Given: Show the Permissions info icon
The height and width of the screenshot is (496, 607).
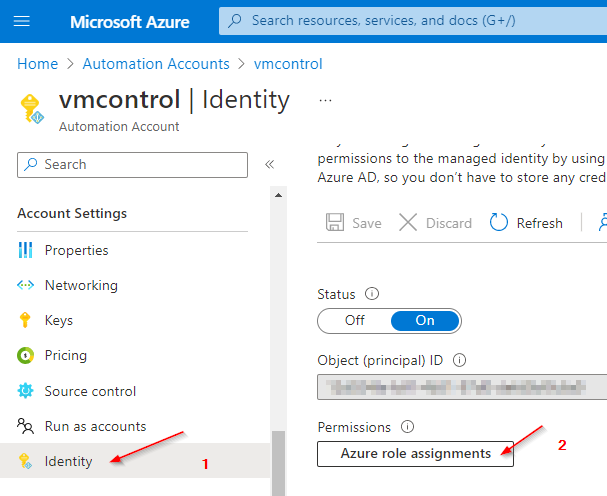Looking at the screenshot, I should tap(407, 427).
